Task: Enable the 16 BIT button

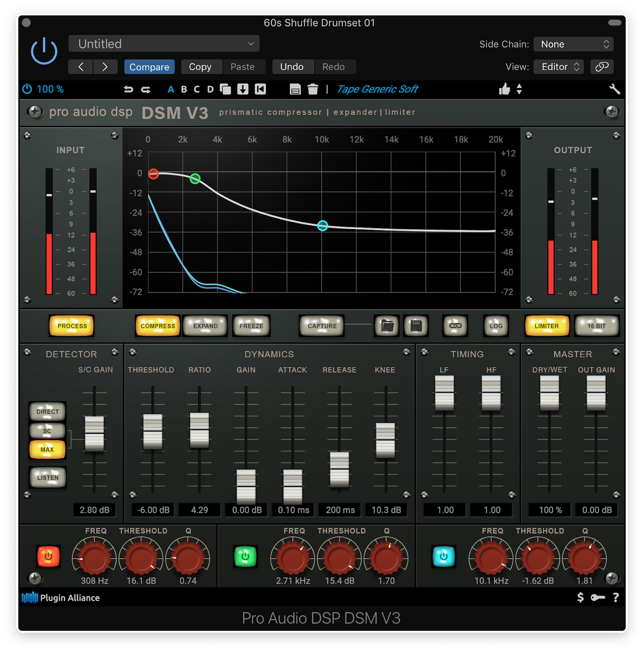Action: pyautogui.click(x=597, y=326)
